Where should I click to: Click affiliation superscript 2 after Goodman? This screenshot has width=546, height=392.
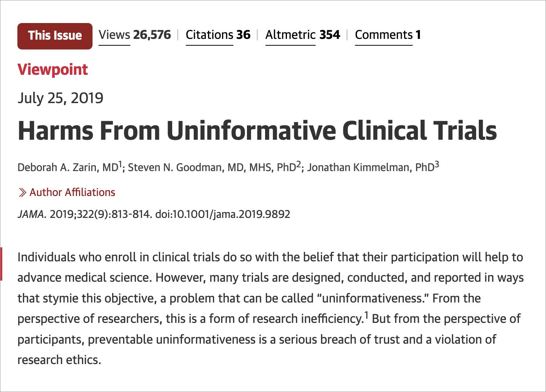coord(298,163)
